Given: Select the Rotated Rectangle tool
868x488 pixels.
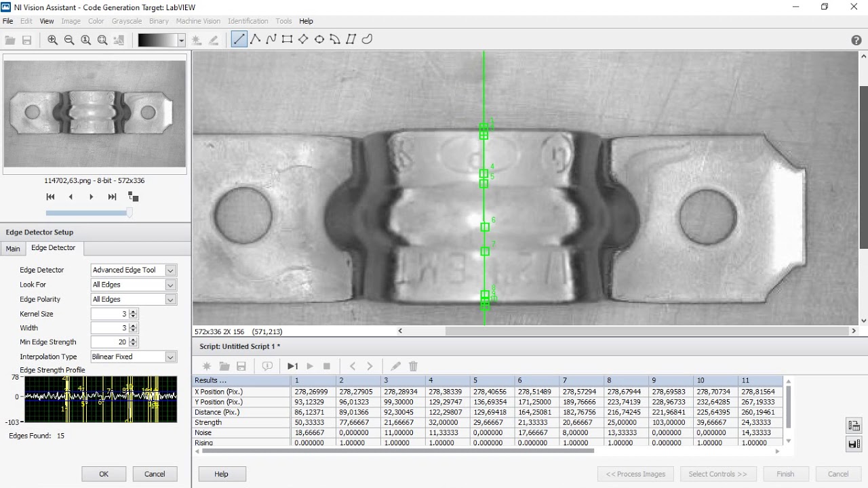Looking at the screenshot, I should coord(303,39).
